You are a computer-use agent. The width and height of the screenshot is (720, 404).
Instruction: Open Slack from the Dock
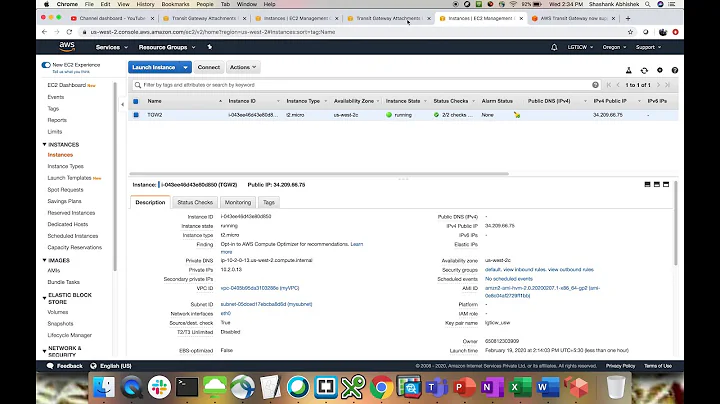tap(159, 387)
